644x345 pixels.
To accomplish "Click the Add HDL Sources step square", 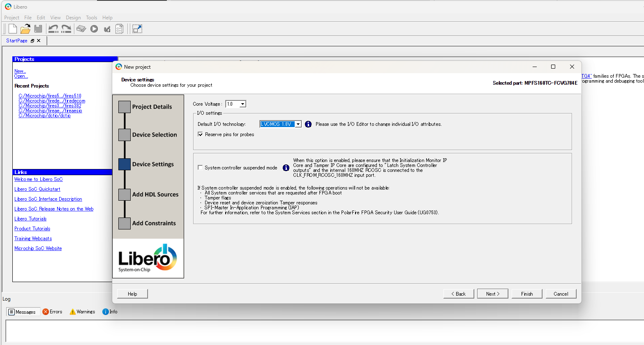I will (125, 194).
